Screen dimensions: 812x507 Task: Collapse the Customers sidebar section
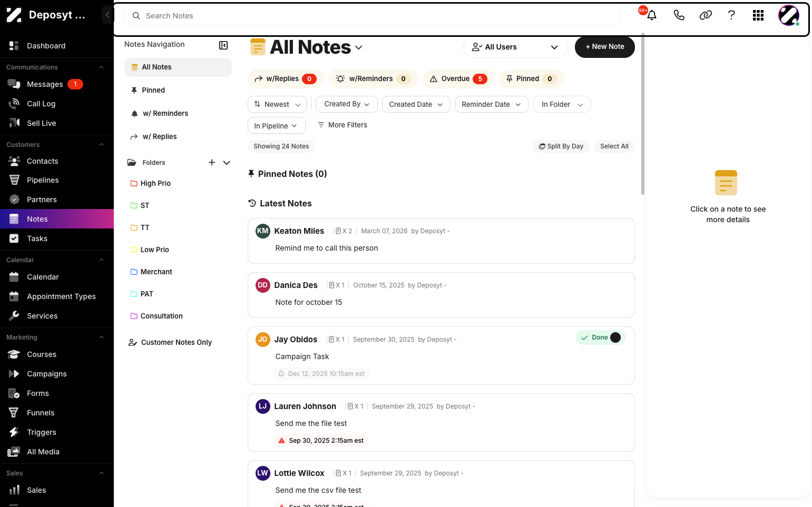pyautogui.click(x=102, y=144)
